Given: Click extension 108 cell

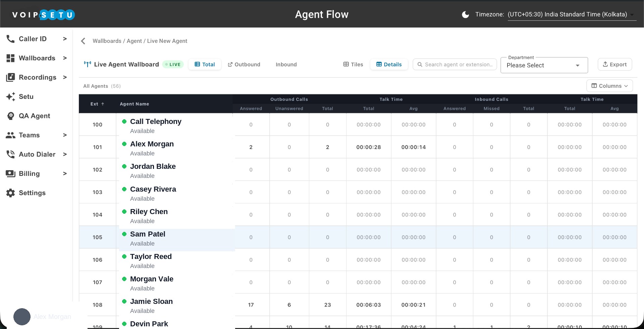Looking at the screenshot, I should 98,305.
